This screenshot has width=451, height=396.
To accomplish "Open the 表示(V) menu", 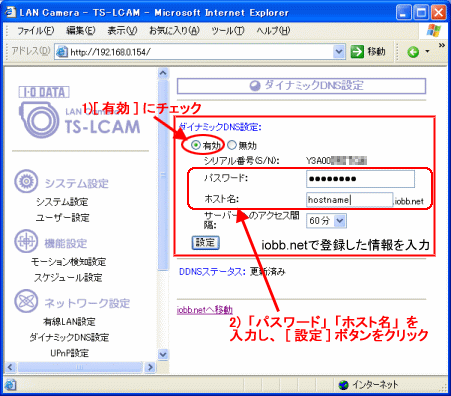I will coord(122,31).
